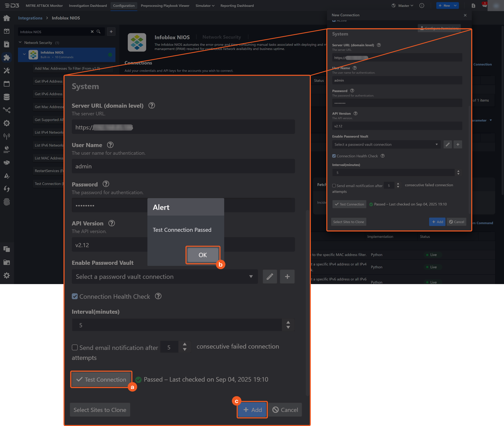The height and width of the screenshot is (426, 504).
Task: Open the settings gear icon at sidebar bottom
Action: click(x=7, y=275)
